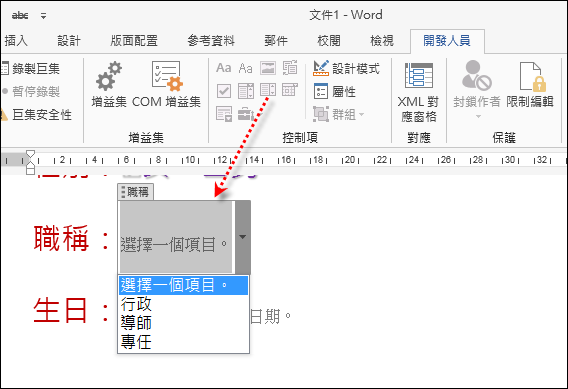568x389 pixels.
Task: Click the red 生日： label text
Action: [x=71, y=310]
